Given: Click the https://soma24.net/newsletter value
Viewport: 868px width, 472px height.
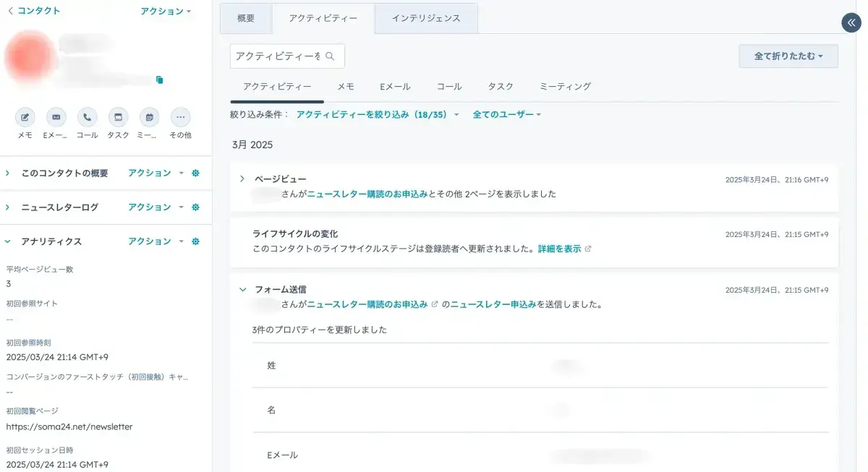Looking at the screenshot, I should pos(69,426).
